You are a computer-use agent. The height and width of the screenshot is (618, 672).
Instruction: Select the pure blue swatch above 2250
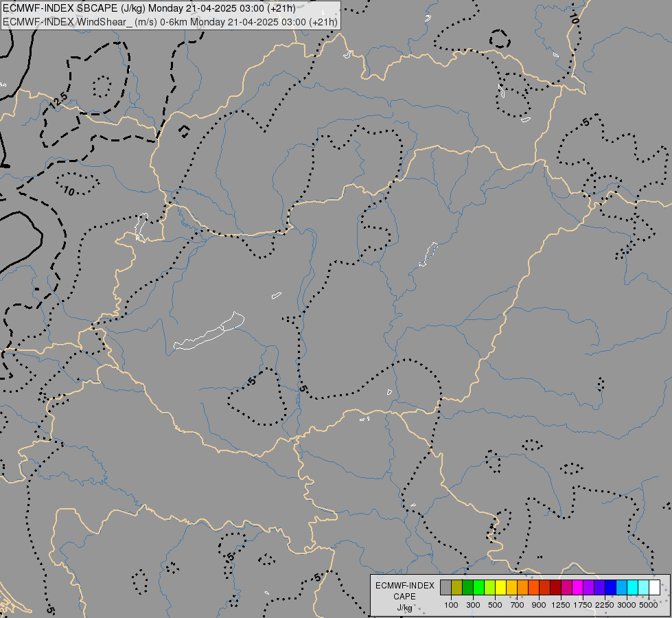click(611, 588)
